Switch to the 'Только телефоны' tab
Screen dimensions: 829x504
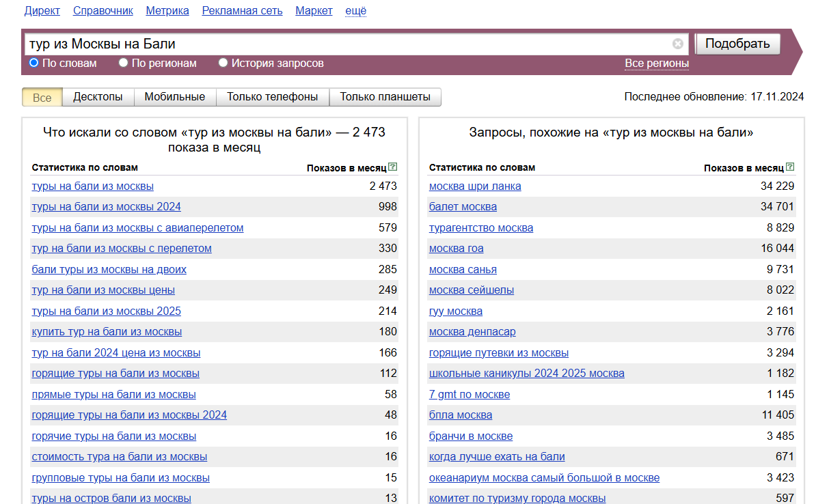point(273,97)
